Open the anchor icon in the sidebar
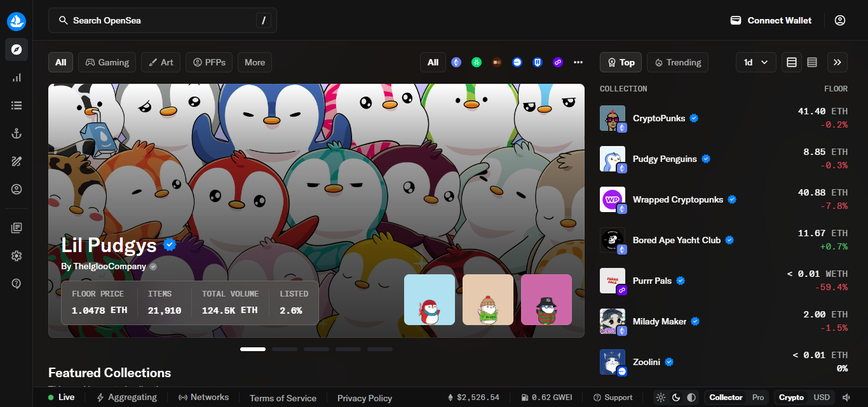868x407 pixels. 17,133
